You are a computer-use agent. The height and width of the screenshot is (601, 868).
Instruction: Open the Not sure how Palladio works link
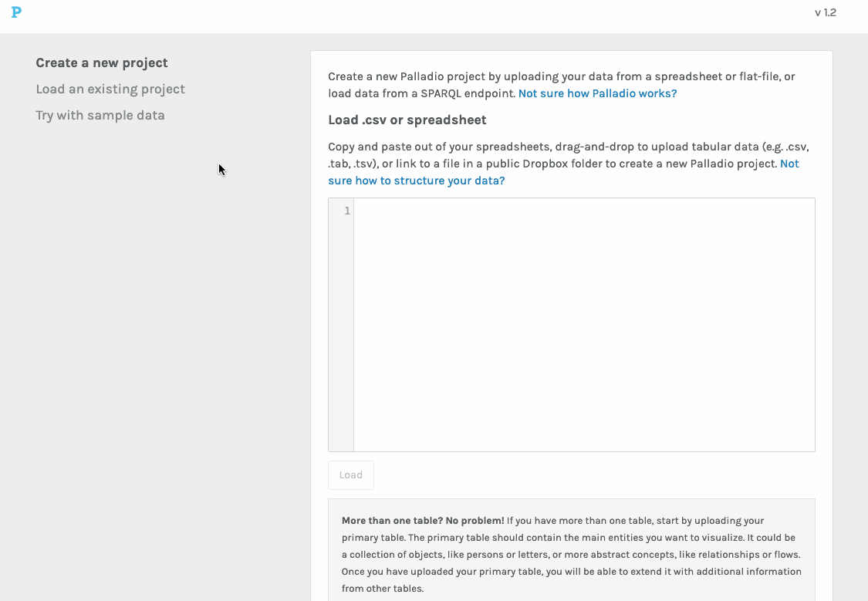coord(597,93)
